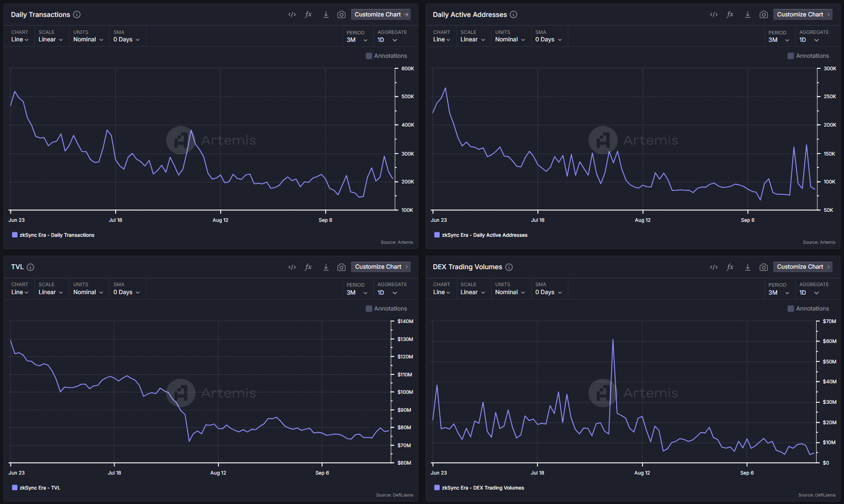Image resolution: width=844 pixels, height=504 pixels.
Task: Click Customize Chart on DEX Trading Volumes
Action: (x=803, y=267)
